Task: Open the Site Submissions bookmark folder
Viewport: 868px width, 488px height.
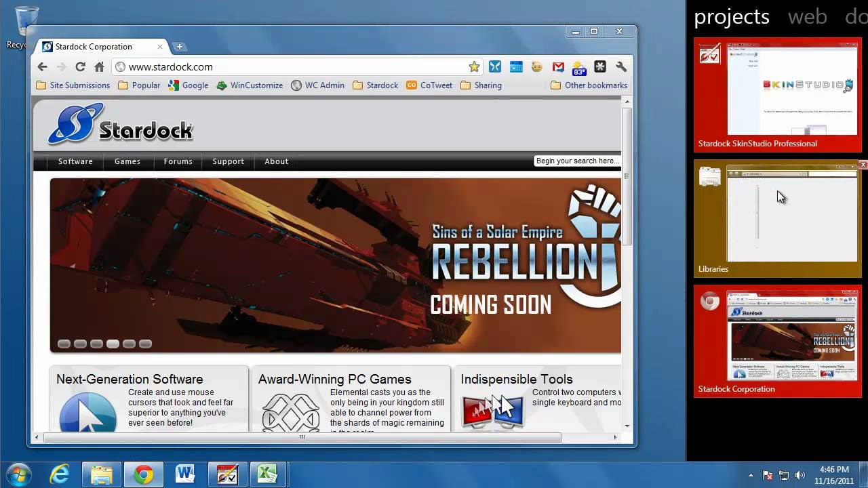Action: (x=73, y=85)
